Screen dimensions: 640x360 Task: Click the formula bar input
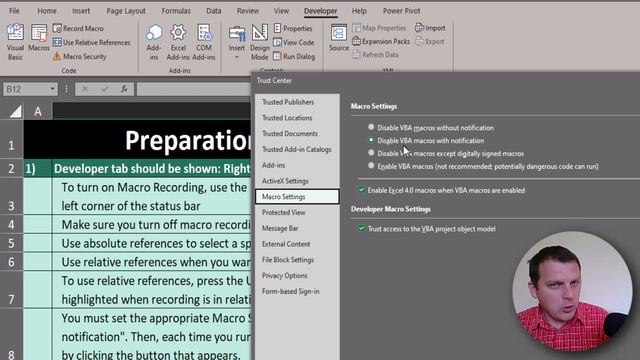coord(194,89)
